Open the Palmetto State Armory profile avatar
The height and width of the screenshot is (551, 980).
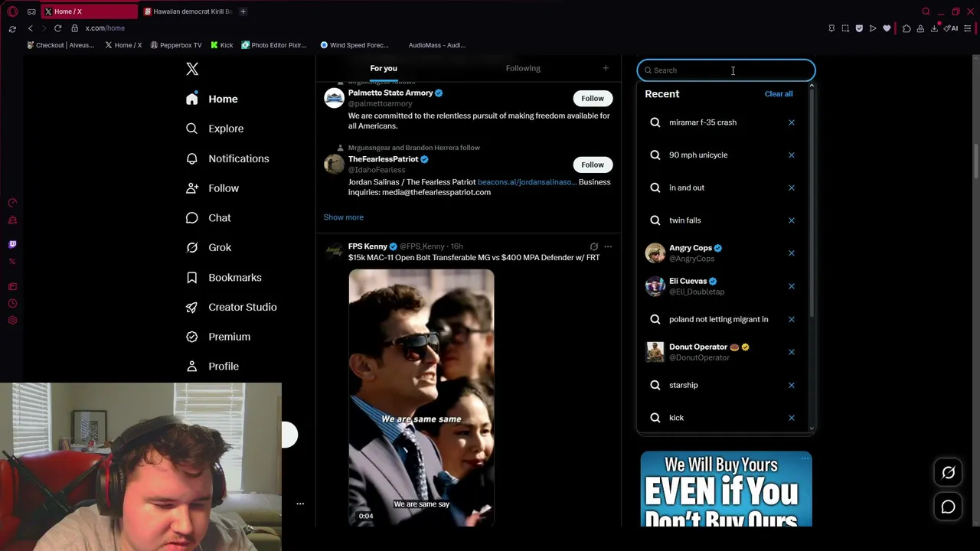(x=334, y=98)
